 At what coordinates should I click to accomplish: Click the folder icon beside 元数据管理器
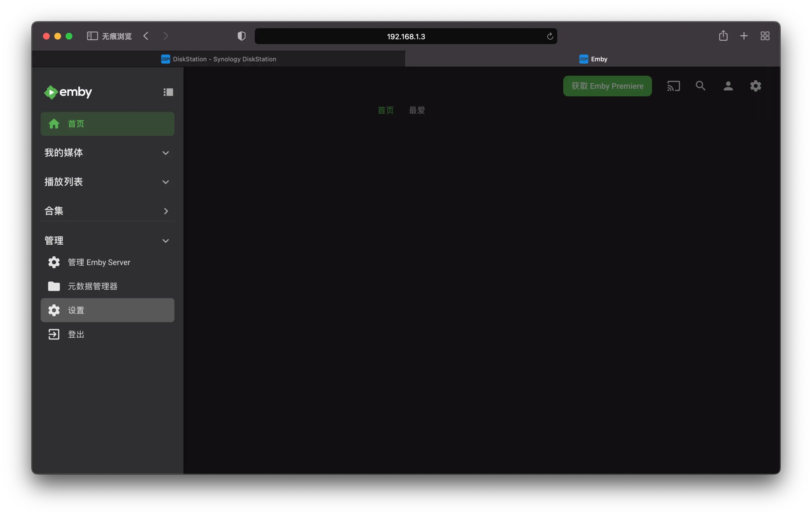[x=54, y=286]
